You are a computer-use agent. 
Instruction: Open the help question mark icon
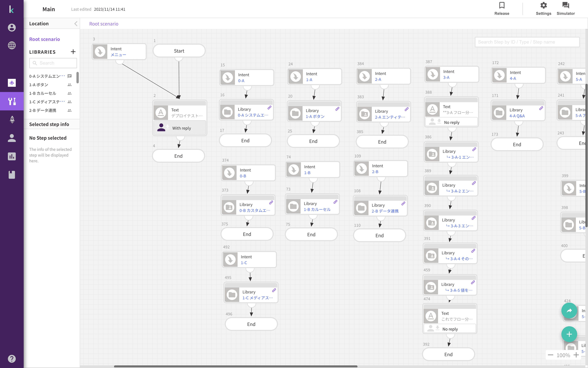click(12, 358)
